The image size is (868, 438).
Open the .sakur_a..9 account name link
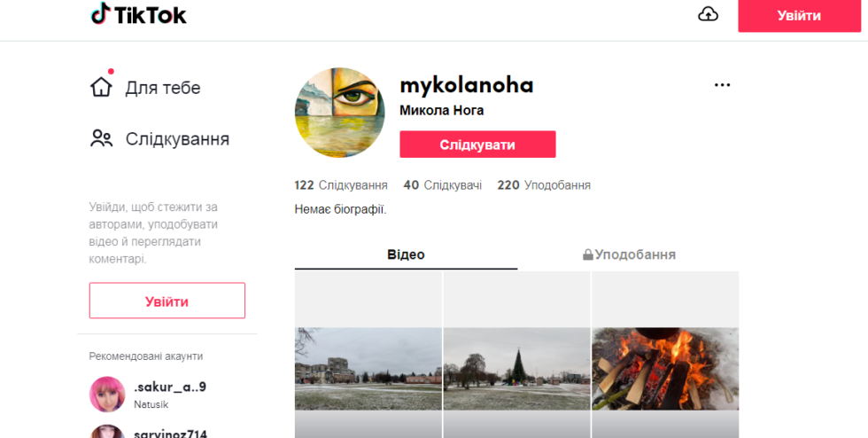[x=170, y=387]
